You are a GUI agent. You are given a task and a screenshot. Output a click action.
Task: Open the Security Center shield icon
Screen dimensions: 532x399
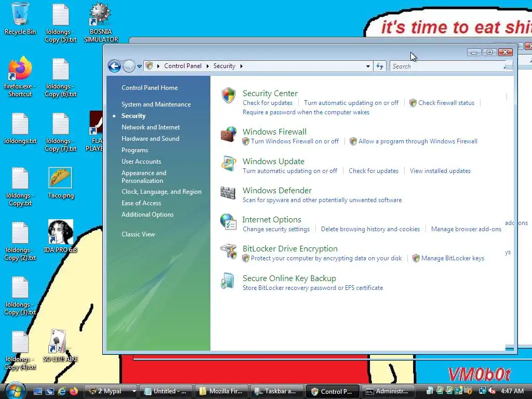point(229,96)
